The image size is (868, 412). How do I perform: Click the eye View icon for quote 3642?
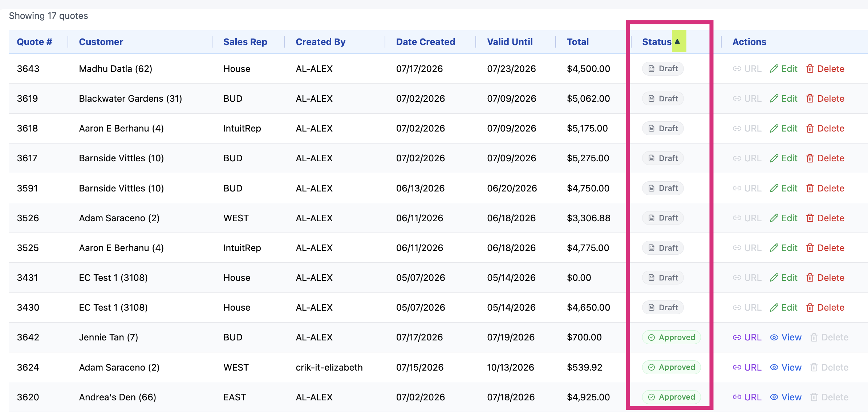click(x=774, y=338)
